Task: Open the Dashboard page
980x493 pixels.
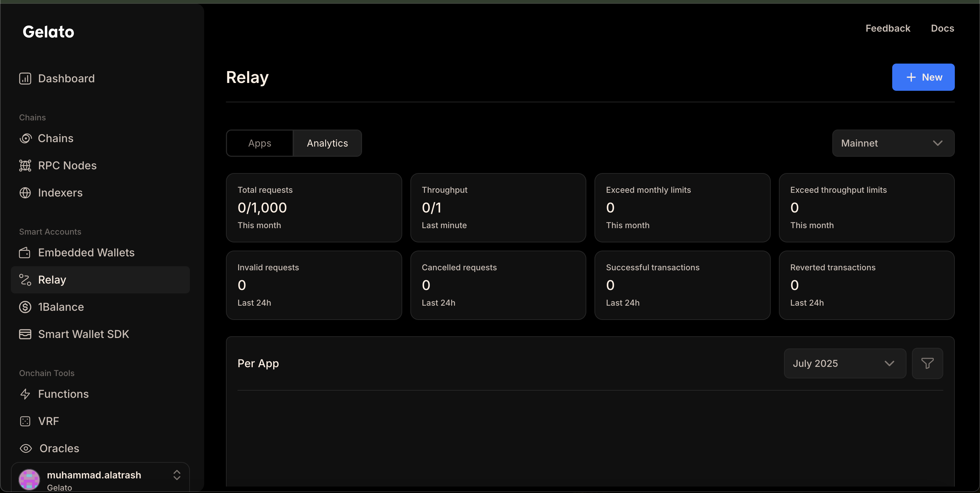Action: (x=100, y=79)
